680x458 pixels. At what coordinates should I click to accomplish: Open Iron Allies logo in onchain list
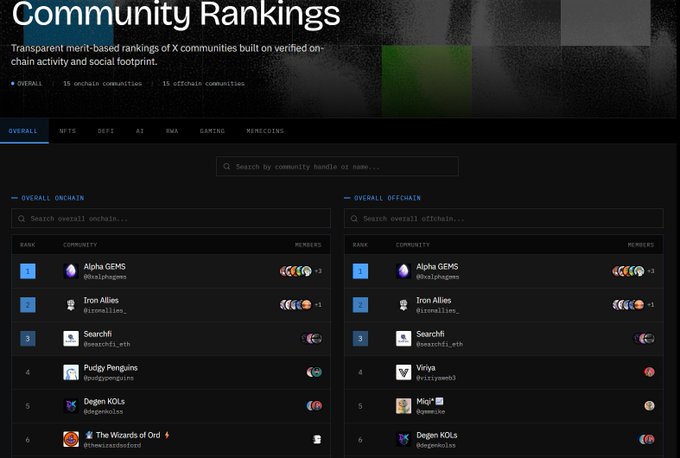coord(71,305)
